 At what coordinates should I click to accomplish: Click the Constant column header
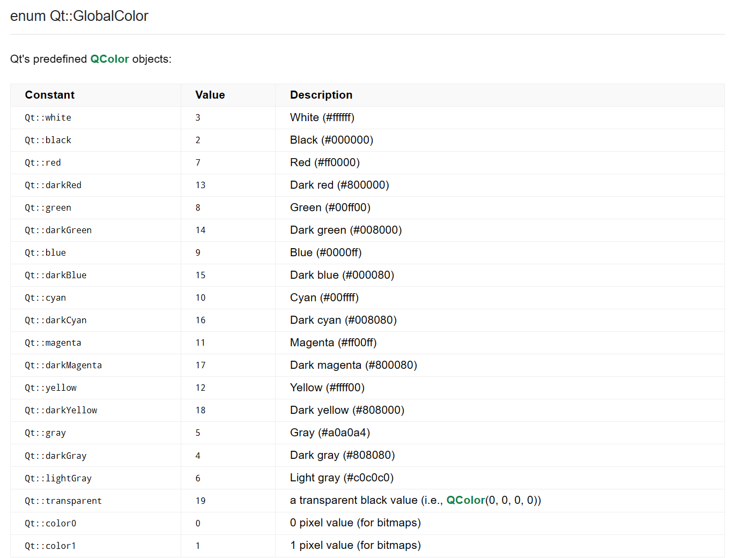[50, 95]
